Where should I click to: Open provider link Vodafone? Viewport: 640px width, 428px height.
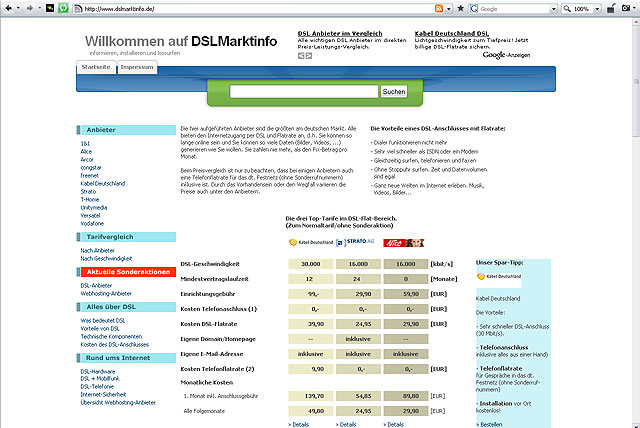click(92, 224)
